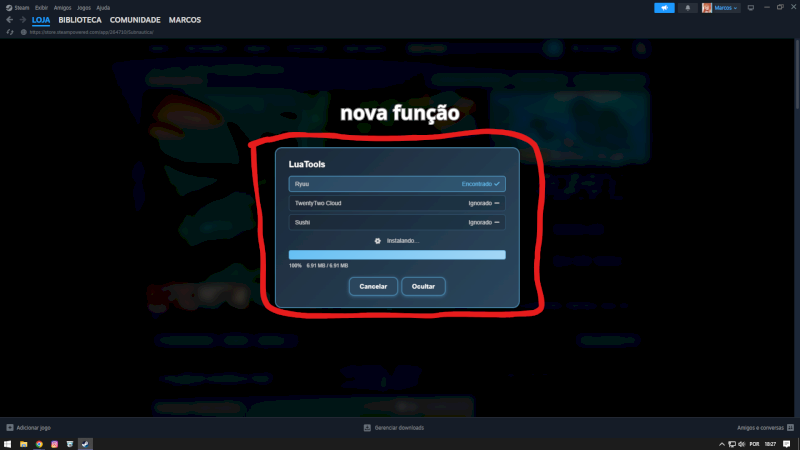This screenshot has height=450, width=800.
Task: Reload the store page
Action: (10, 32)
